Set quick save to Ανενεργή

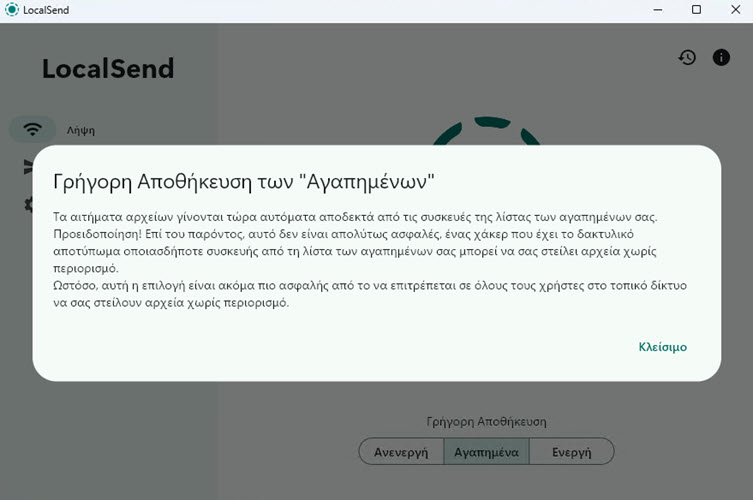point(401,451)
